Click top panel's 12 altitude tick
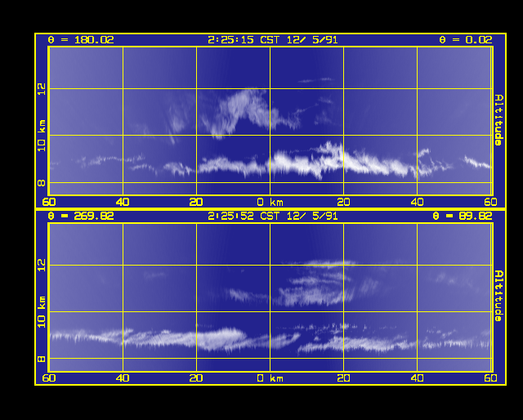Viewport: 523px width, 420px height. [x=42, y=89]
